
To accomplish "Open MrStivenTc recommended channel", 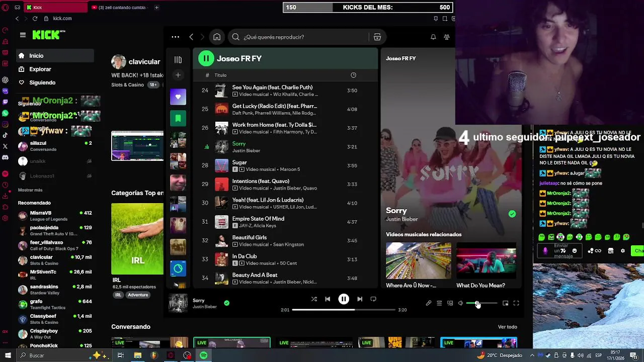I will pos(54,275).
